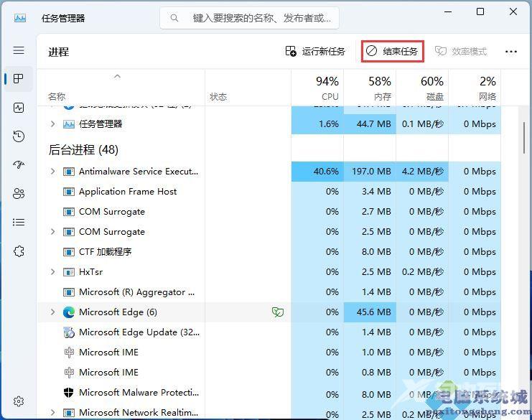
Task: Minimize the Task Manager window
Action: click(448, 11)
